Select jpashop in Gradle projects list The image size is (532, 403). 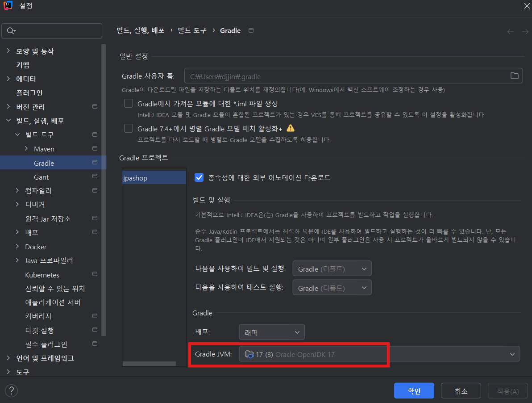point(154,177)
